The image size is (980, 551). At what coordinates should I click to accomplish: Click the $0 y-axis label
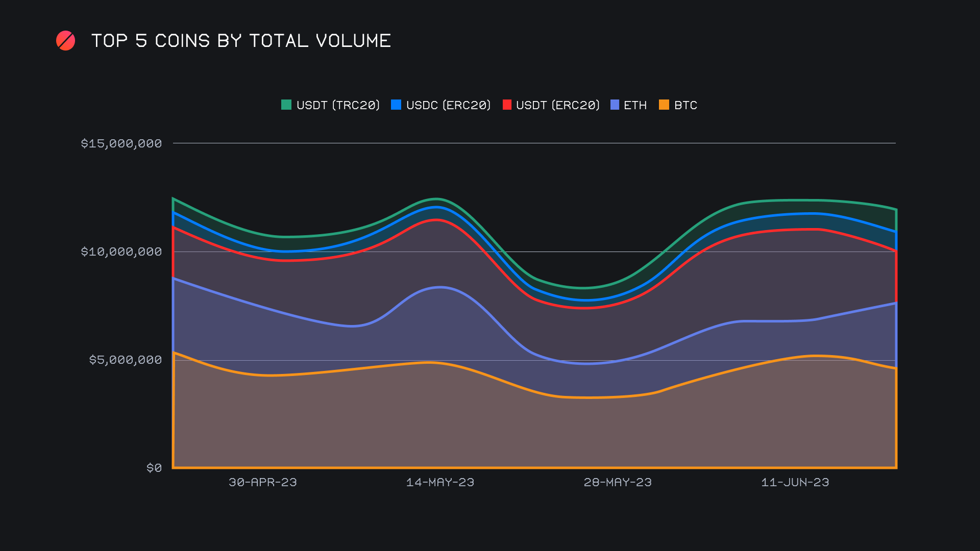154,468
